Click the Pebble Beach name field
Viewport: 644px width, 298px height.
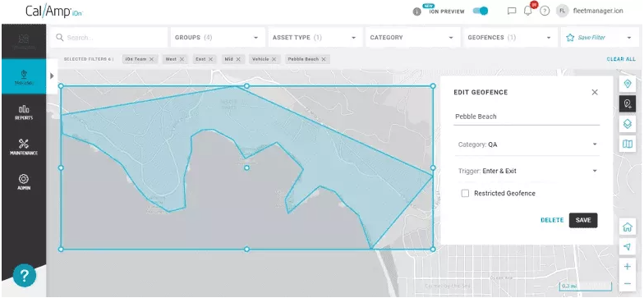(527, 117)
